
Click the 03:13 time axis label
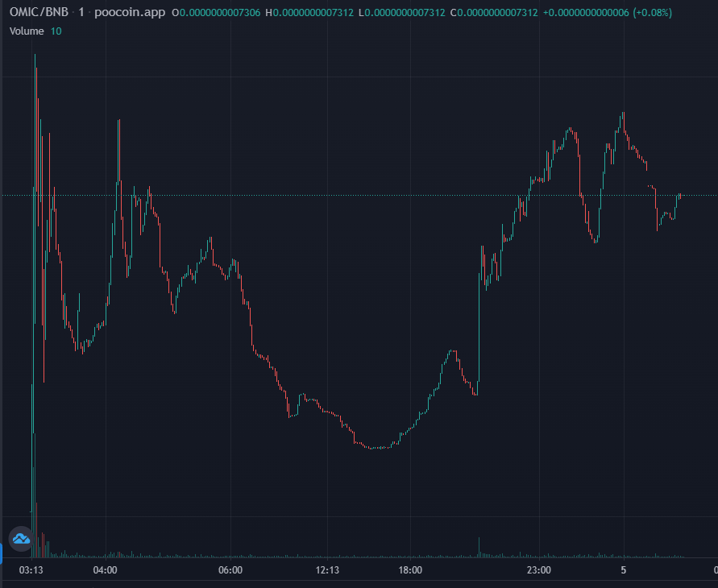pyautogui.click(x=31, y=570)
